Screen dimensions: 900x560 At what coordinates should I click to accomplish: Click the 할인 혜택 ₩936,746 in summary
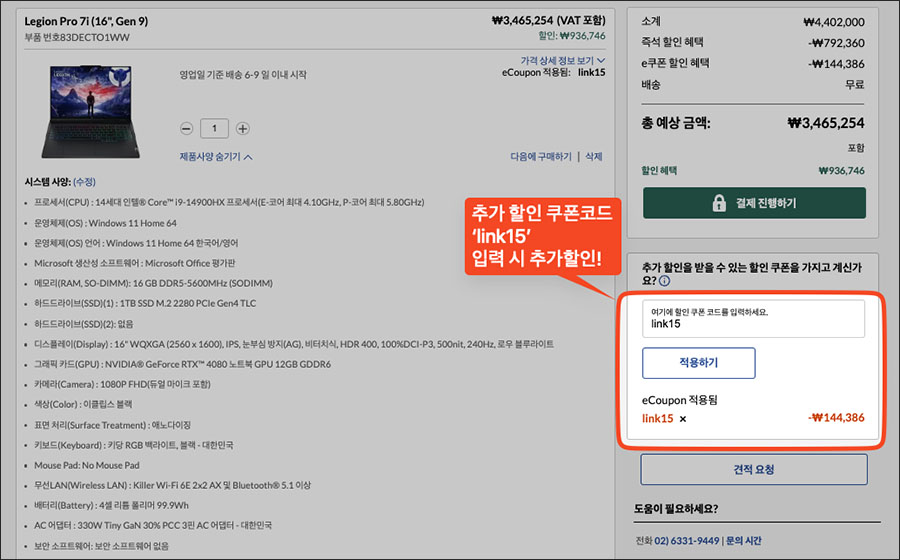pos(841,170)
